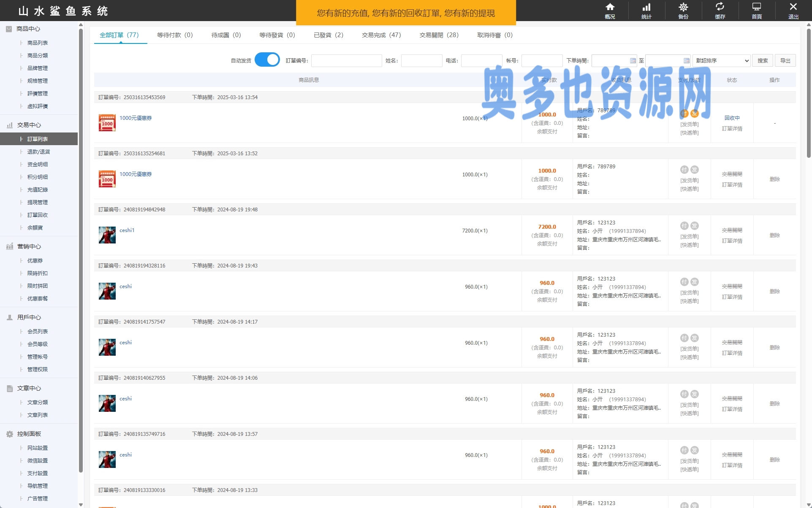This screenshot has height=508, width=812.
Task: Collapse the 营销中心 sidebar section
Action: coord(29,246)
